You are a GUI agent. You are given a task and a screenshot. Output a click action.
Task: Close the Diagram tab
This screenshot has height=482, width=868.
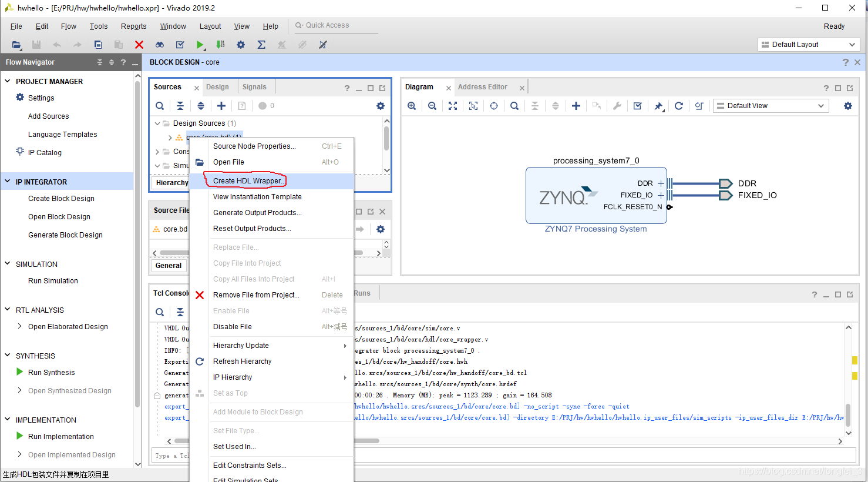pos(449,88)
